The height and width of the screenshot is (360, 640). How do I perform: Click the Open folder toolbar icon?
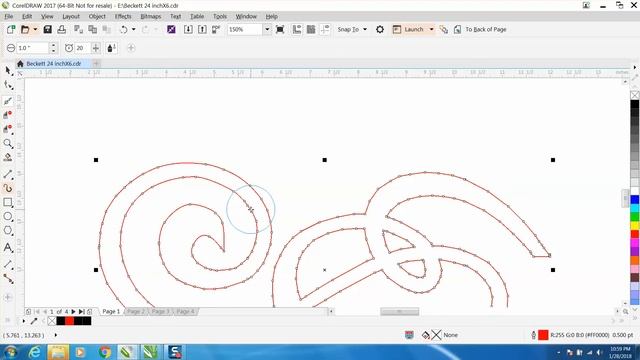pos(25,29)
